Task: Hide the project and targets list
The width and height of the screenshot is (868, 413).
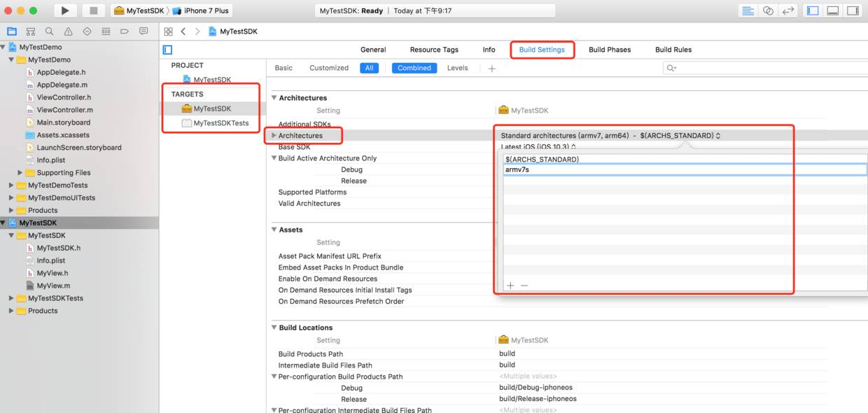Action: (167, 50)
